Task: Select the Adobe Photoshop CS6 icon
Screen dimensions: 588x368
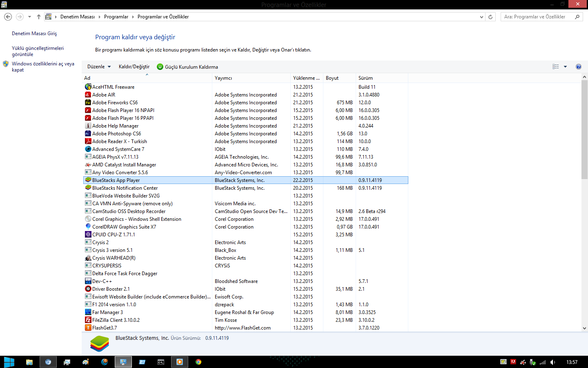Action: (88, 133)
